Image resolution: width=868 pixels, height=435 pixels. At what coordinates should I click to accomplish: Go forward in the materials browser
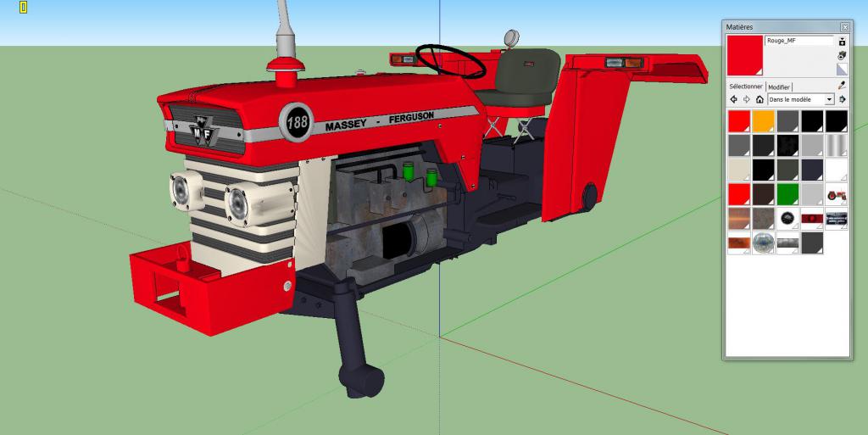tap(746, 99)
